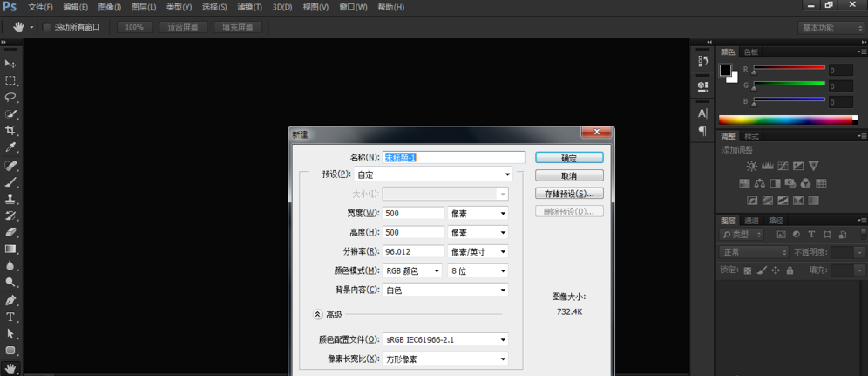Screen dimensions: 868x376
Task: Toggle the lock all icon in Layers panel
Action: (x=790, y=270)
